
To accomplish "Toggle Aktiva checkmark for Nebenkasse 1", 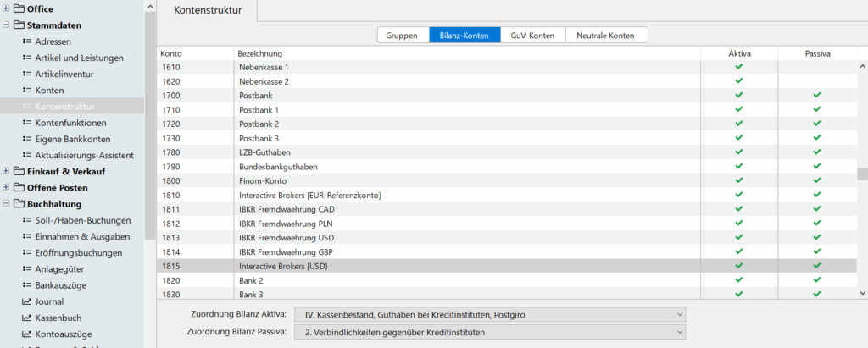I will 738,67.
